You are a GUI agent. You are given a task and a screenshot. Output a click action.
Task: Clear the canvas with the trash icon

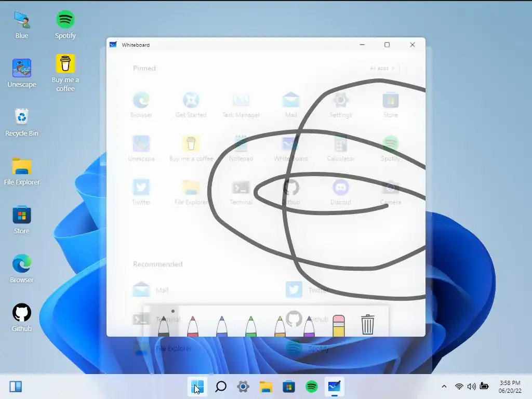pyautogui.click(x=367, y=325)
